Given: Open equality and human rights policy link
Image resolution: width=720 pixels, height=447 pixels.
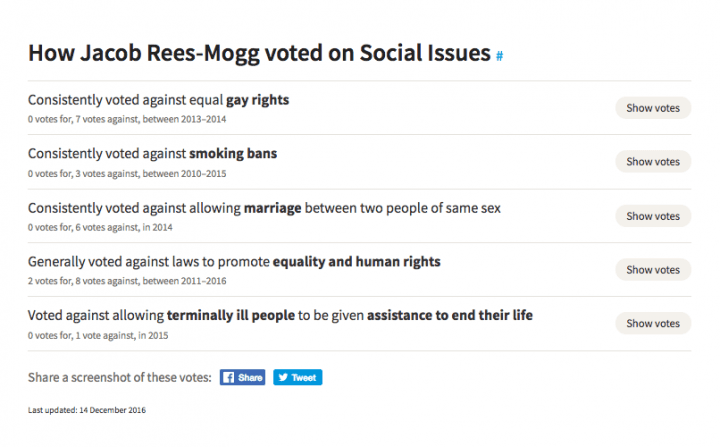Looking at the screenshot, I should [x=356, y=262].
